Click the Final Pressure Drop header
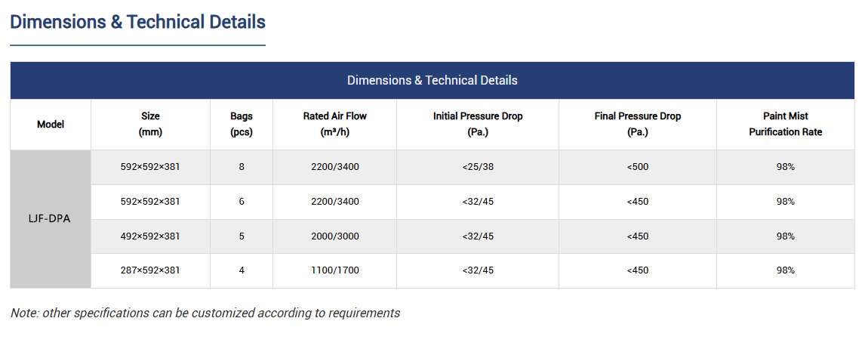This screenshot has width=868, height=349. pyautogui.click(x=638, y=124)
